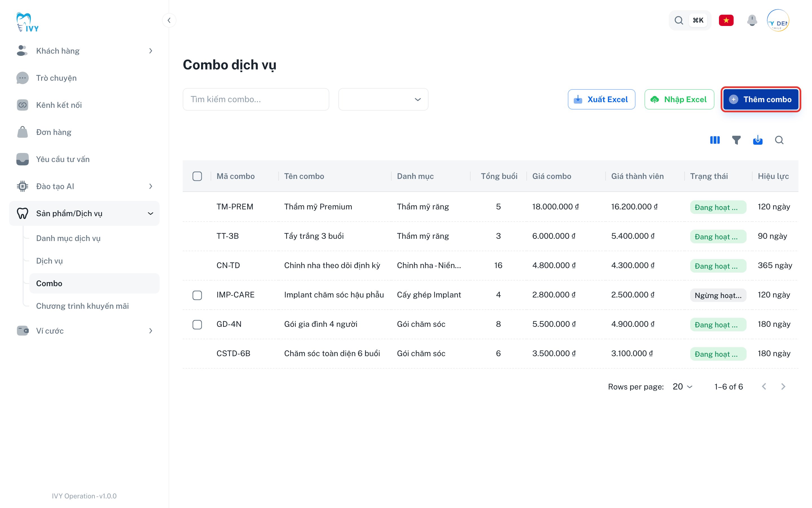812x508 pixels.
Task: Click the Cấy ghép Implant category cell
Action: coord(429,295)
